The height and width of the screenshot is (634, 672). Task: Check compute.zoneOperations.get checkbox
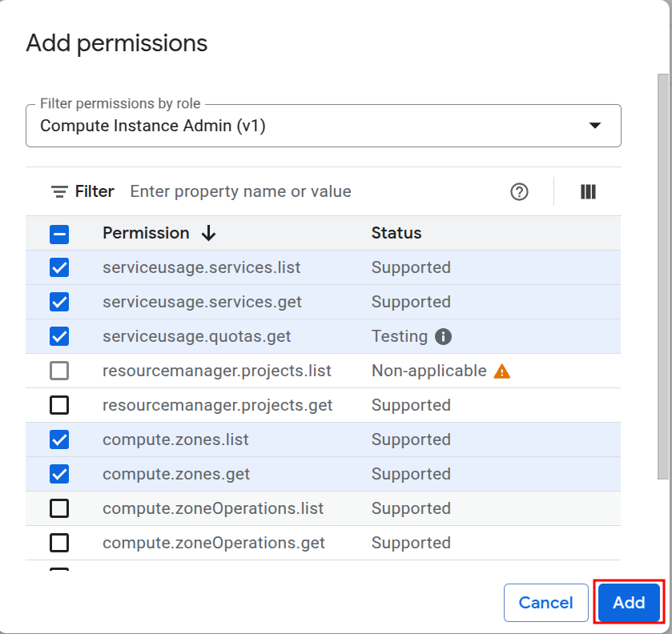(59, 543)
